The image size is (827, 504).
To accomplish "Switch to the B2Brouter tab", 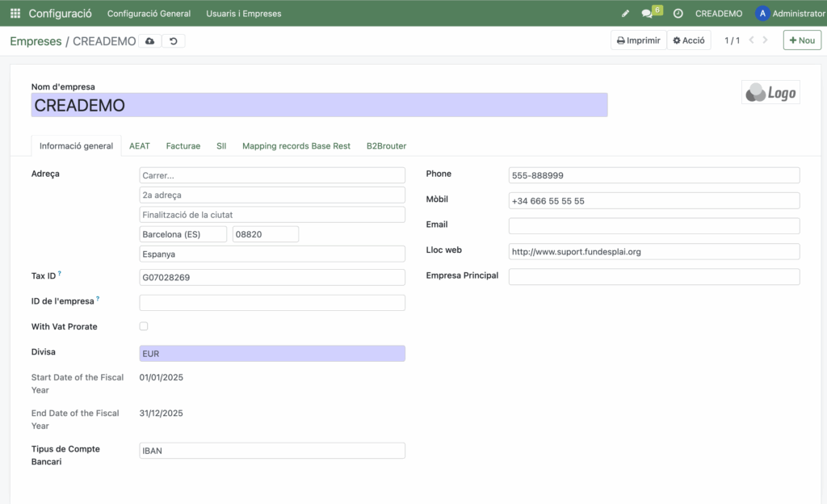I will (x=386, y=146).
